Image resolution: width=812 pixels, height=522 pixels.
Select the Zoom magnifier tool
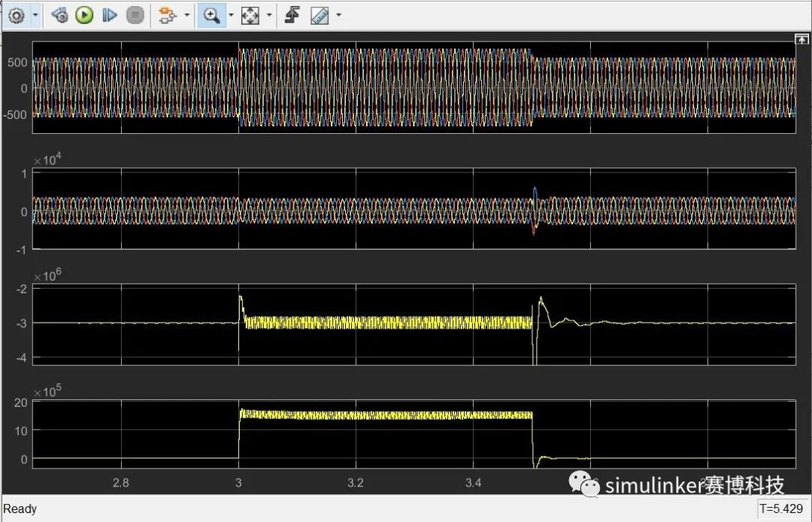[x=211, y=16]
